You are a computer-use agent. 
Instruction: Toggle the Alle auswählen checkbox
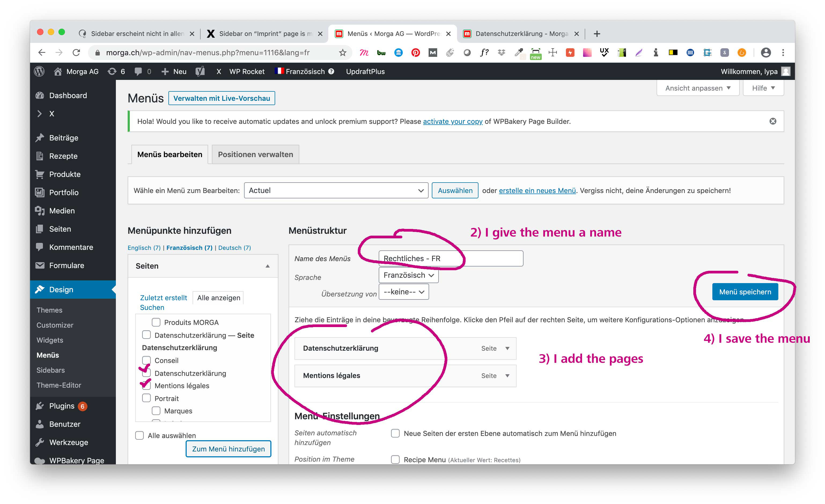pyautogui.click(x=139, y=435)
